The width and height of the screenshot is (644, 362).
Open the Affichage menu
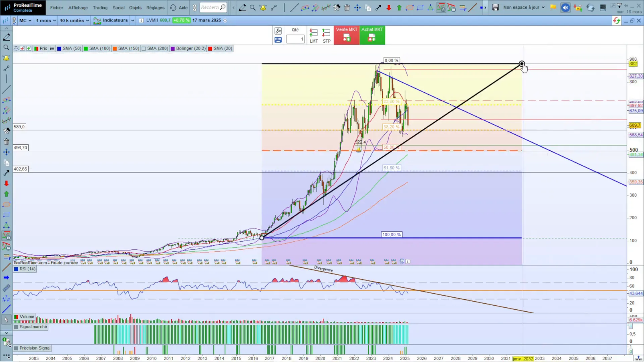tap(78, 8)
